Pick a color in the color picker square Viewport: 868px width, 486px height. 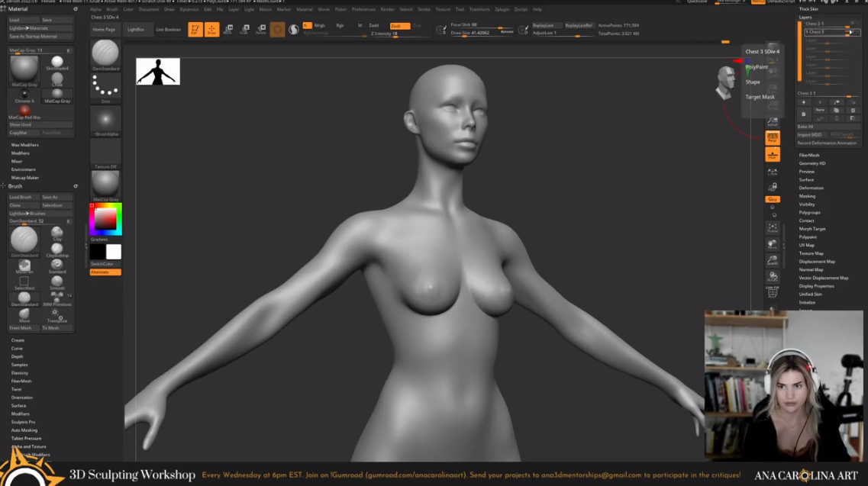(105, 219)
